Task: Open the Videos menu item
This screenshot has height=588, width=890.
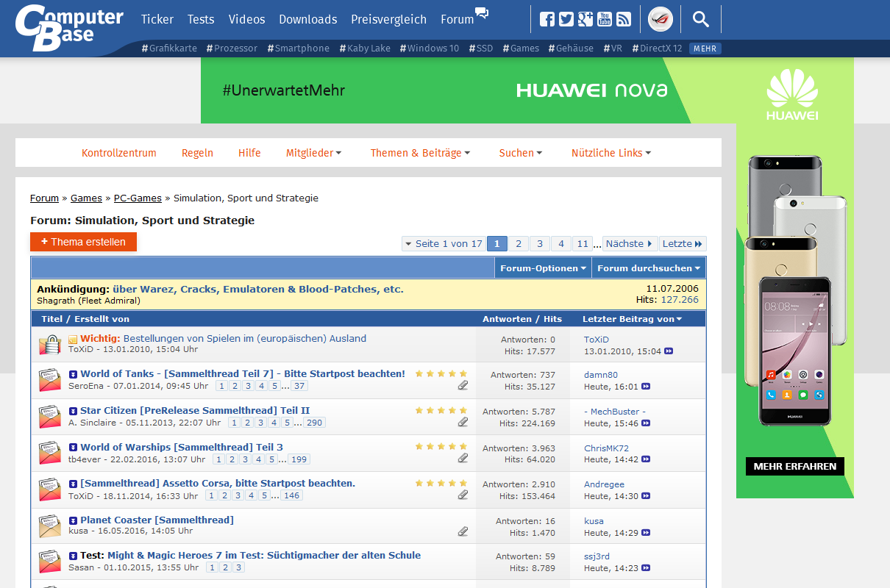Action: tap(246, 19)
